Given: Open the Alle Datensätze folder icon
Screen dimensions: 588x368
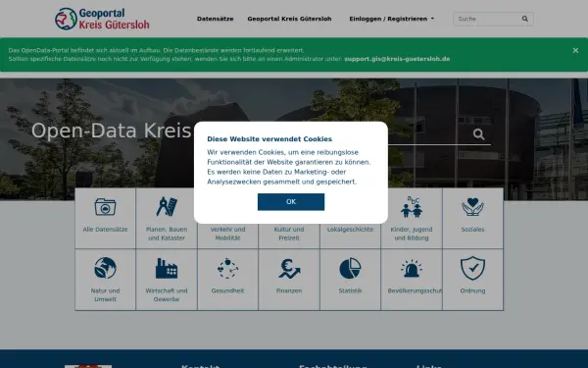Looking at the screenshot, I should pos(105,206).
